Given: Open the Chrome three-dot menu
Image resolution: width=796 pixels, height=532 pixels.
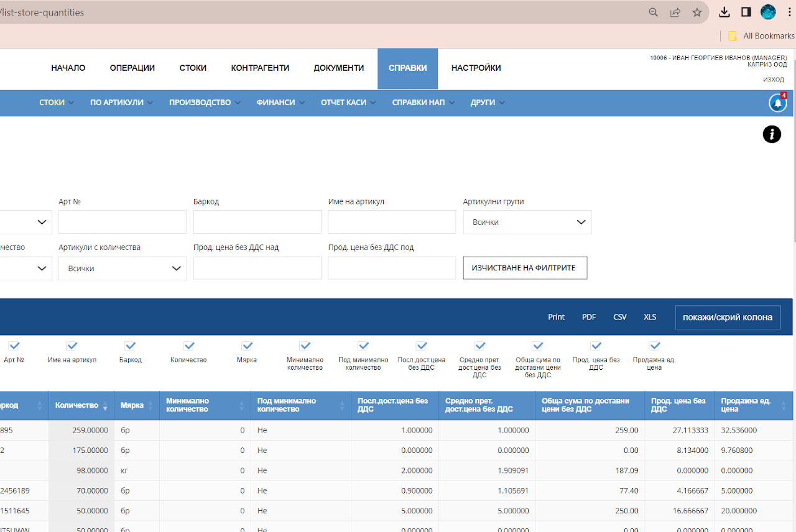Looking at the screenshot, I should (x=790, y=12).
